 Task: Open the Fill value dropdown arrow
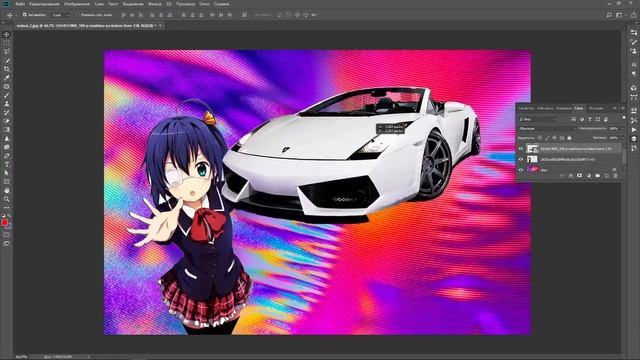coord(622,138)
